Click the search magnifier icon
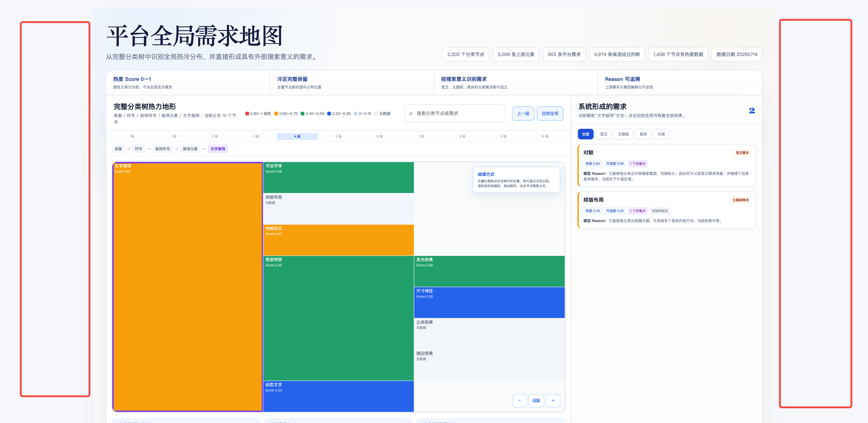This screenshot has width=868, height=423. (x=411, y=114)
